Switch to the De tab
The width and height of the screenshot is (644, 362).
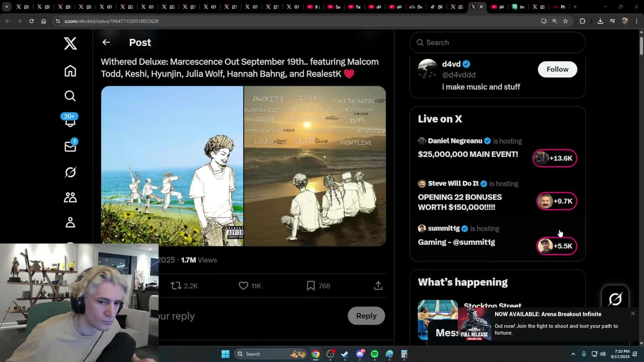coord(416,7)
